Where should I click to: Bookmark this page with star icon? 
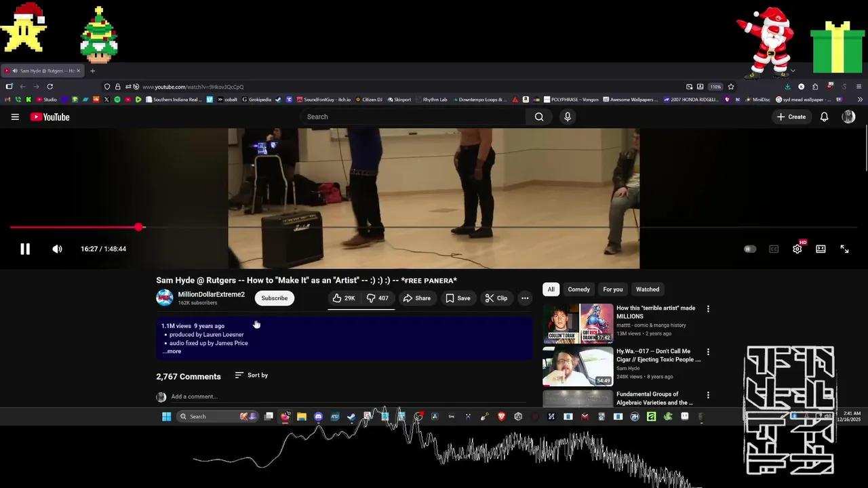[731, 87]
